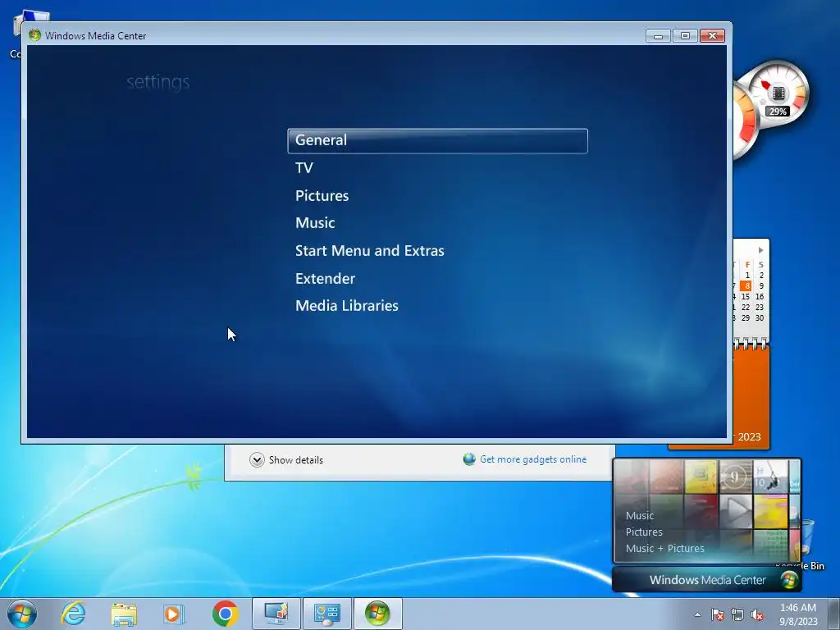This screenshot has height=630, width=840.
Task: Open Get more gadgets online link
Action: tap(533, 459)
